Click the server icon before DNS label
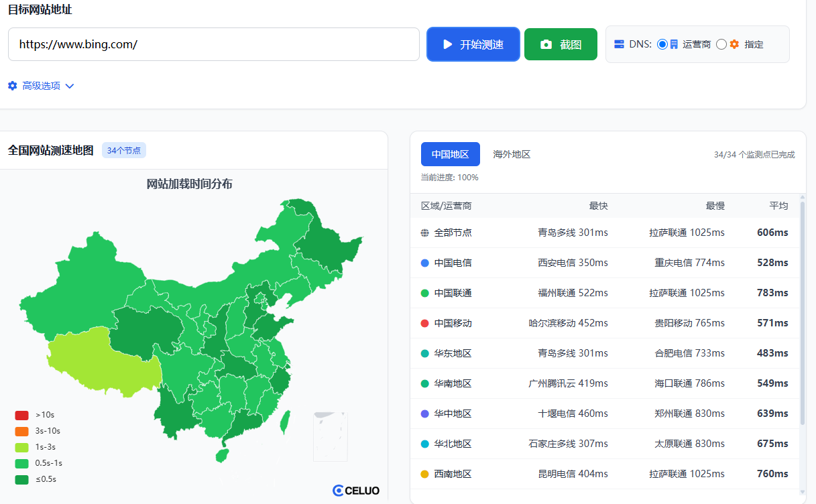 point(620,44)
